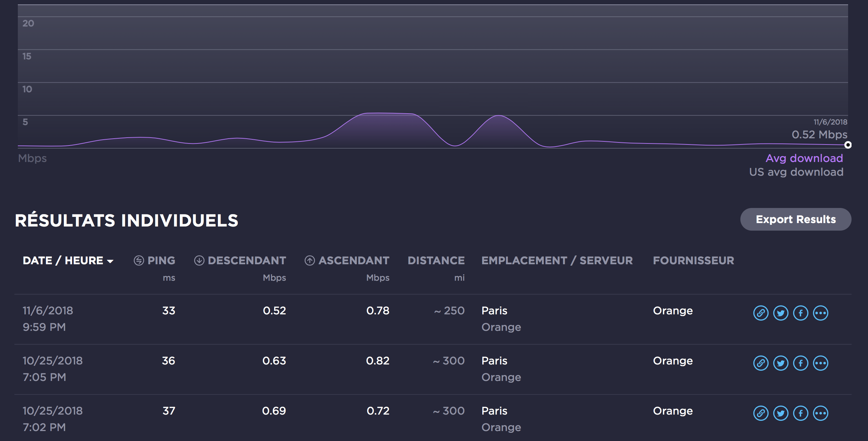Open more options for 11/6/2018 result
Viewport: 868px width, 441px height.
tap(820, 313)
